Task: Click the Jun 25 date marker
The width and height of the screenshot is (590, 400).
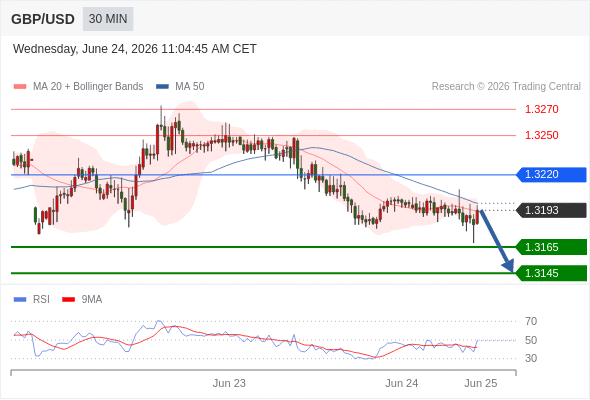Action: (481, 383)
